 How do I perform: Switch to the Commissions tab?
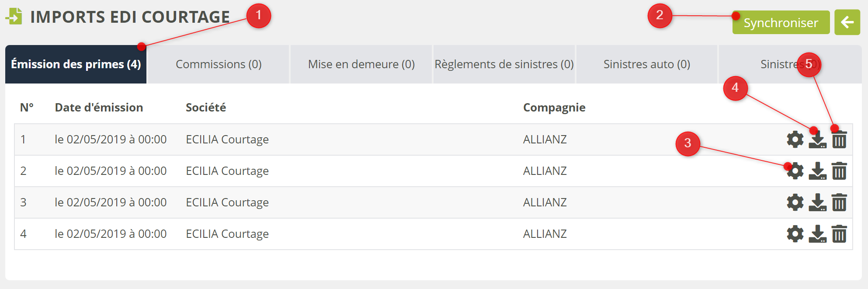point(219,64)
